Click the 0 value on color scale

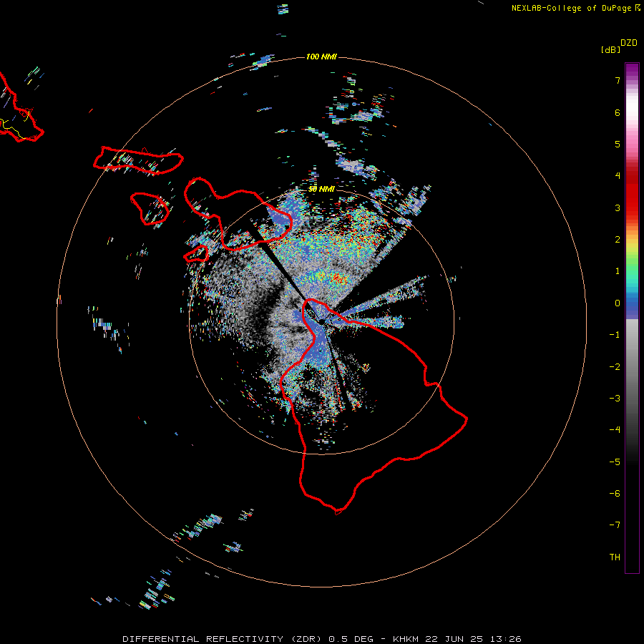(618, 303)
